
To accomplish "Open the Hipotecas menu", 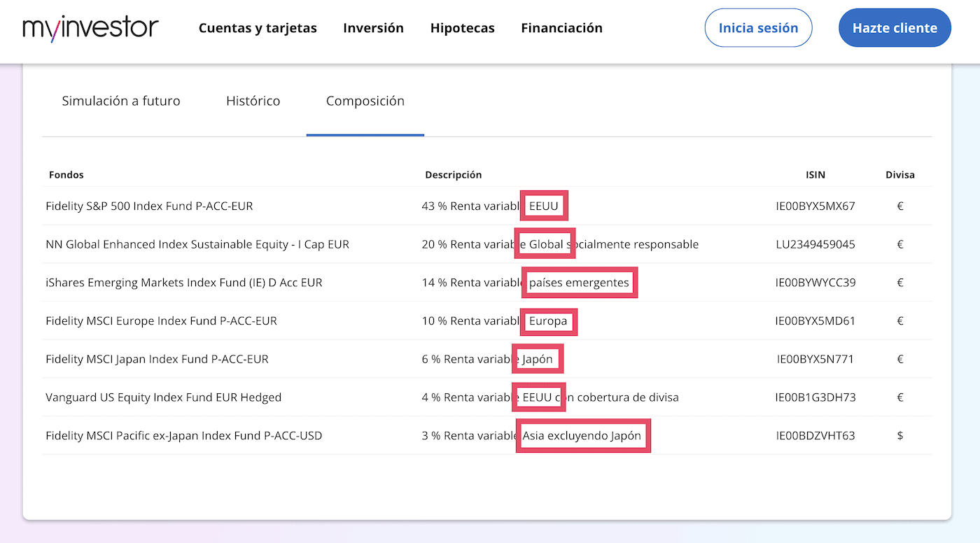I will tap(463, 28).
